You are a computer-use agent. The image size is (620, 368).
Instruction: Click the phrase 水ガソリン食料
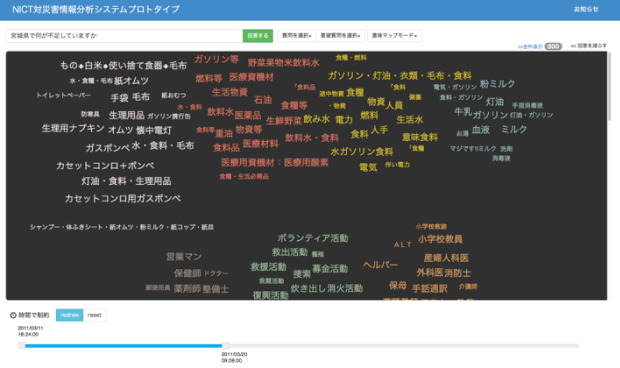(362, 152)
